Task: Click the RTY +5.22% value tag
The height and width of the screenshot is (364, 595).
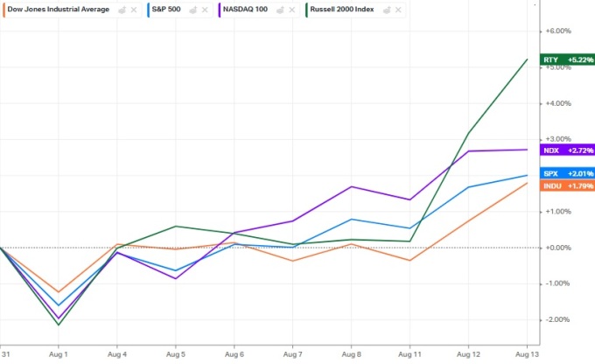Action: coord(567,59)
